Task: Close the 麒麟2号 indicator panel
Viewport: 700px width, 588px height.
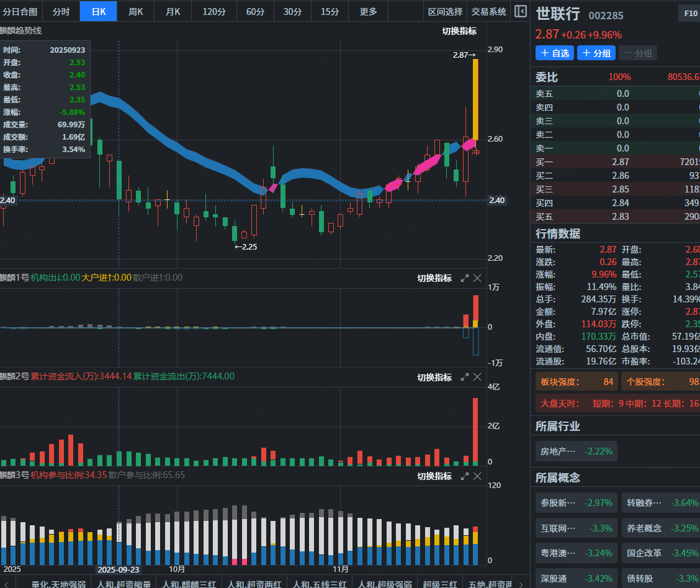Action: (477, 378)
